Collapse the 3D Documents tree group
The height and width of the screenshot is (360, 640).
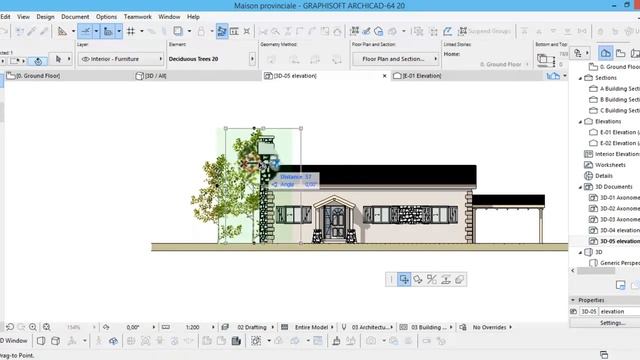[580, 187]
